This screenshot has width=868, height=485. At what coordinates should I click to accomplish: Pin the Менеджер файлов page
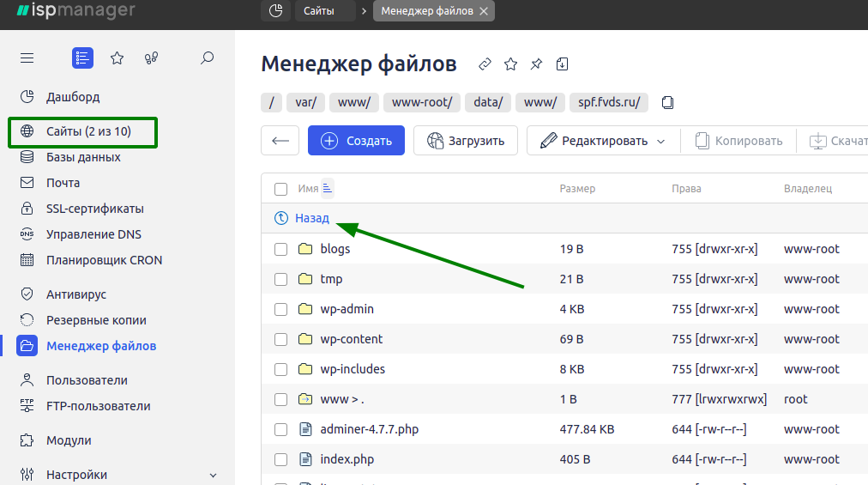tap(536, 64)
